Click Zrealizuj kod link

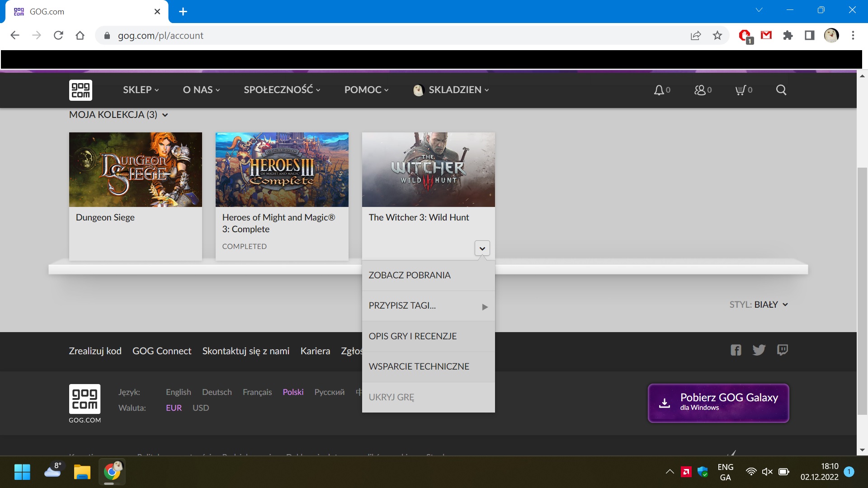(95, 351)
